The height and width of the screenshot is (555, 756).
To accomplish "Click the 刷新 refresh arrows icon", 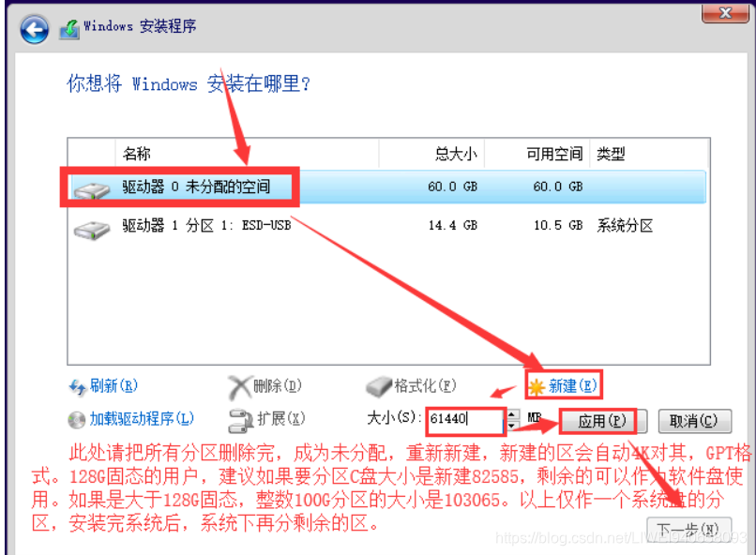I will (x=77, y=387).
